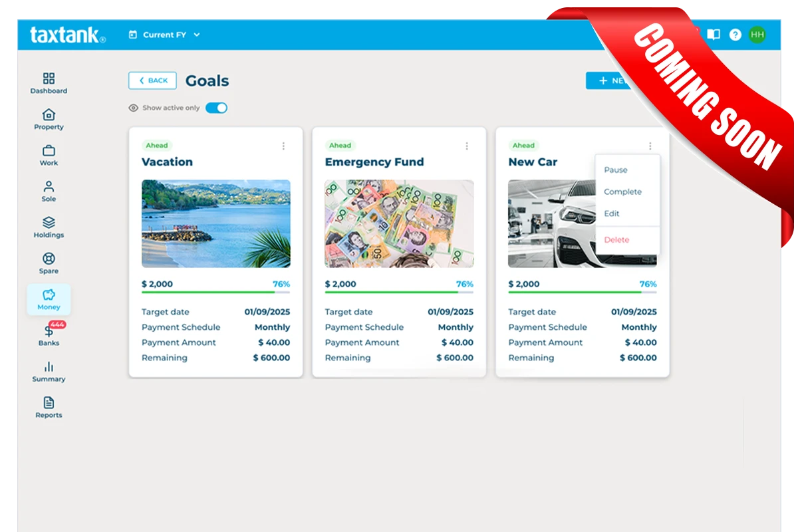
Task: Choose Delete in the New Car menu
Action: pyautogui.click(x=616, y=239)
